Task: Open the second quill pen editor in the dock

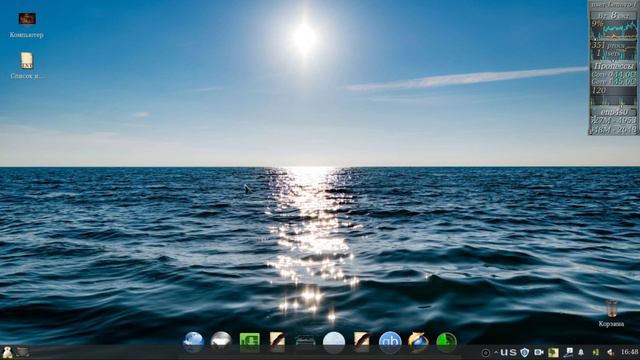Action: pyautogui.click(x=362, y=342)
